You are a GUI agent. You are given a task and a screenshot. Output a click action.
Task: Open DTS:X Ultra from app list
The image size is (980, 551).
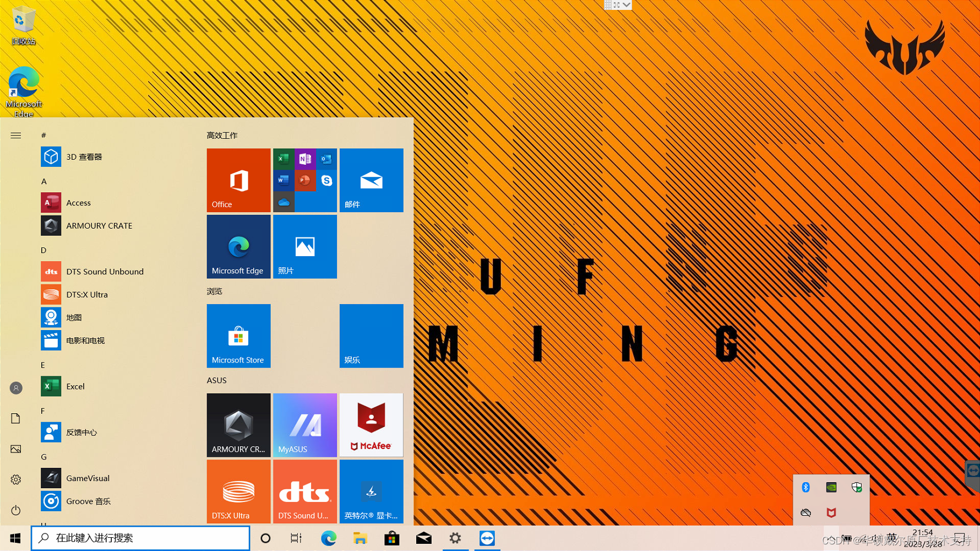coord(116,295)
